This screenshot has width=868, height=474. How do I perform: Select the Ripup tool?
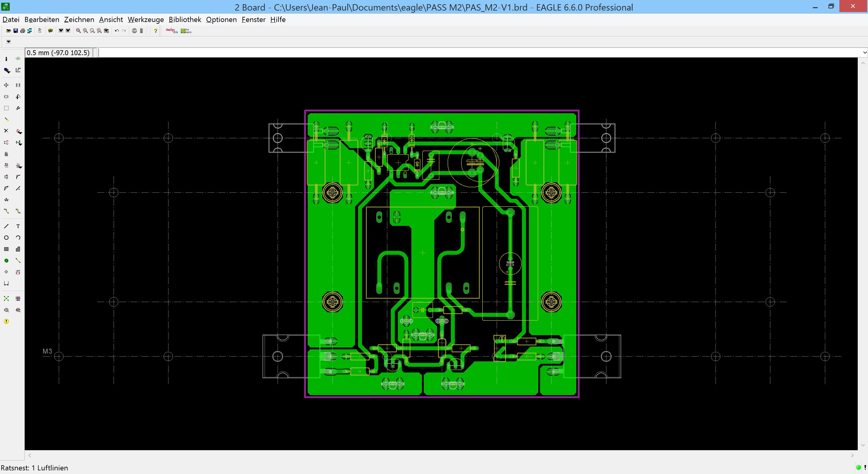tap(18, 211)
